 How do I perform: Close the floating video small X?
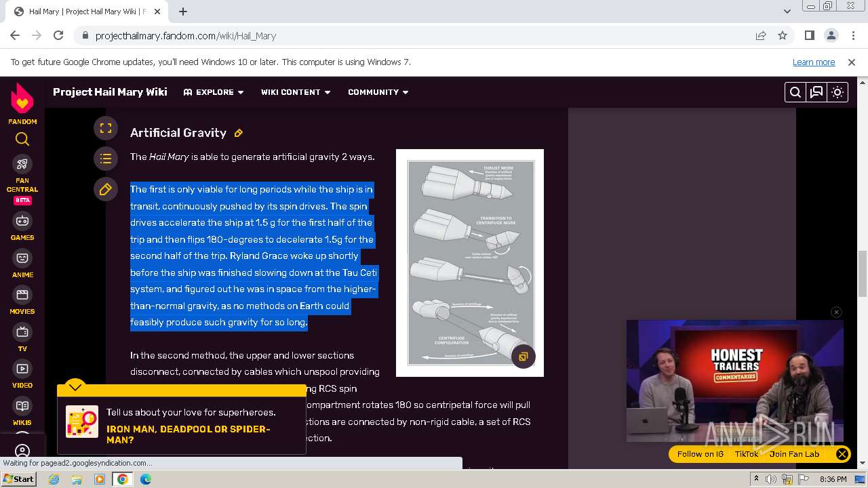837,312
